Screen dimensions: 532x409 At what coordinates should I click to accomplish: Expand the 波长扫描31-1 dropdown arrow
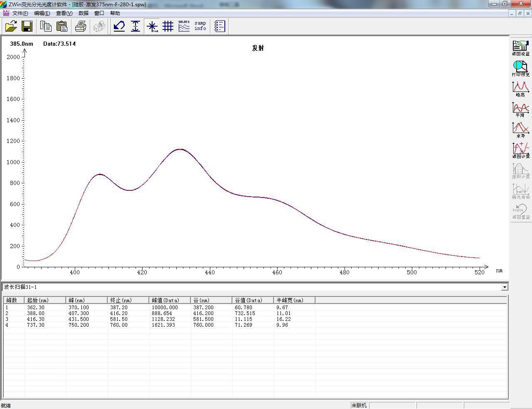[505, 287]
